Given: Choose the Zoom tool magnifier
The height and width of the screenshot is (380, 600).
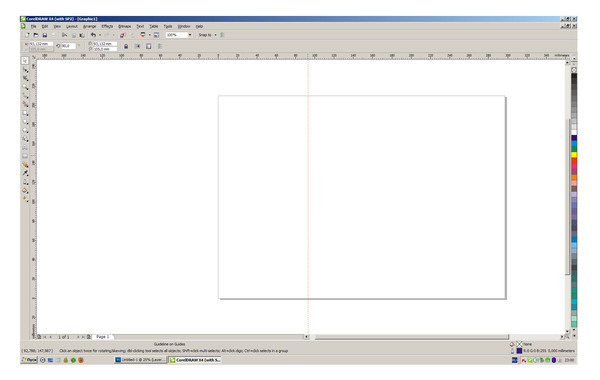Looking at the screenshot, I should coord(25,87).
